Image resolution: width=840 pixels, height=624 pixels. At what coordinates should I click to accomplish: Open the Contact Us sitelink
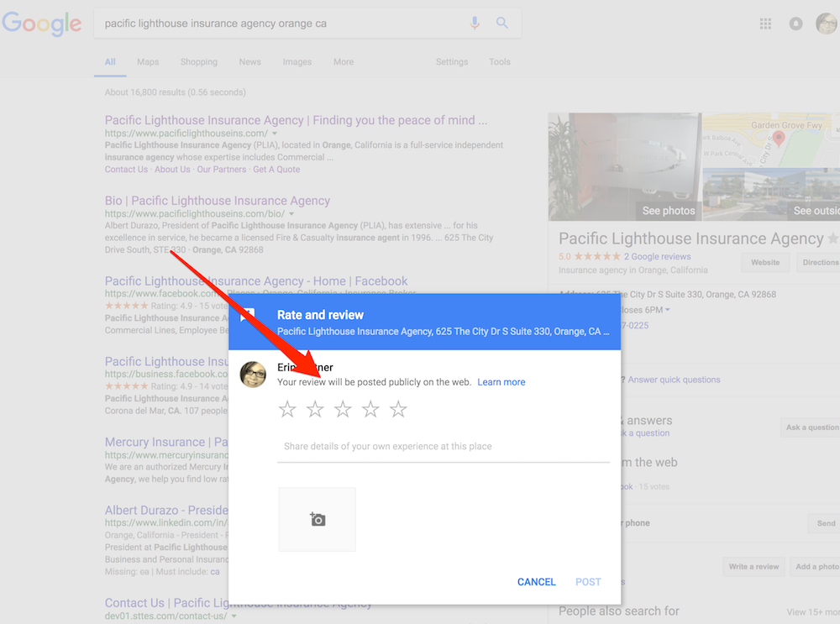(x=127, y=170)
